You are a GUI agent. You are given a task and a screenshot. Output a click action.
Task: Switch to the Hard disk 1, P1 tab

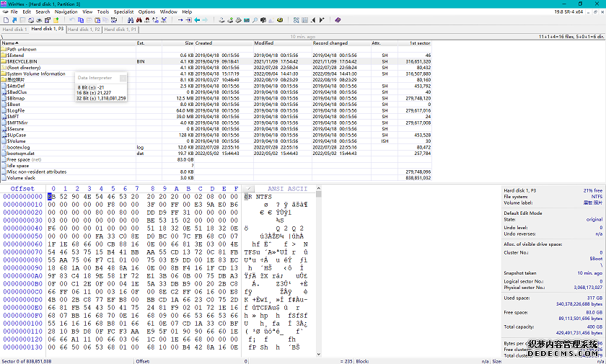click(x=120, y=30)
